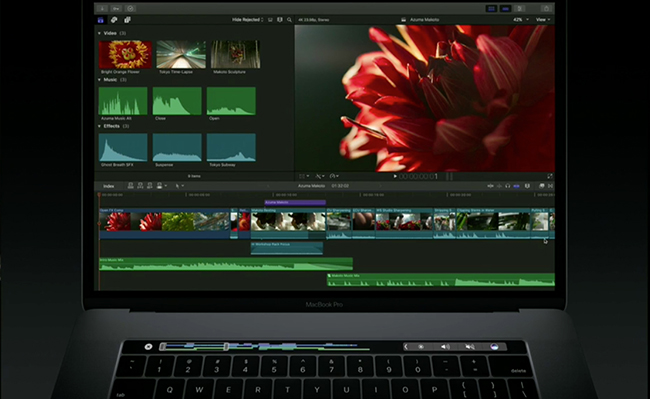Select the Open music clip waveform

231,101
